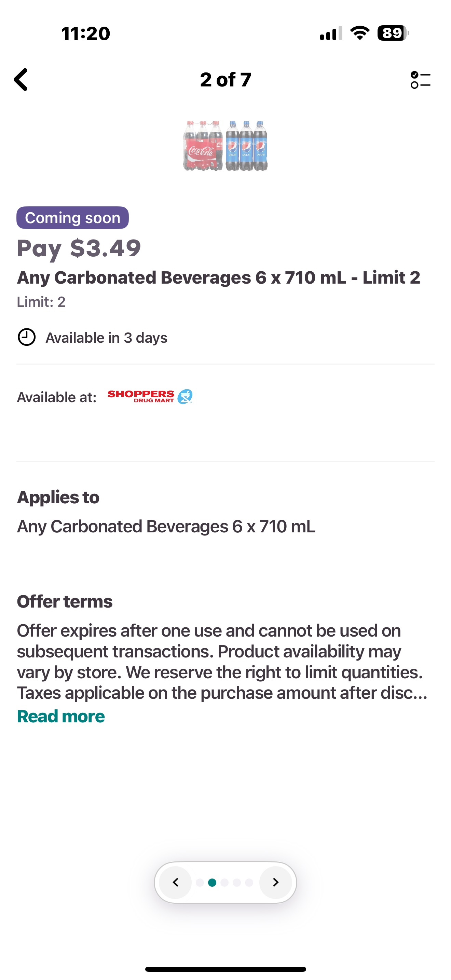Tap the active teal pager dot
The height and width of the screenshot is (980, 451).
pyautogui.click(x=212, y=883)
